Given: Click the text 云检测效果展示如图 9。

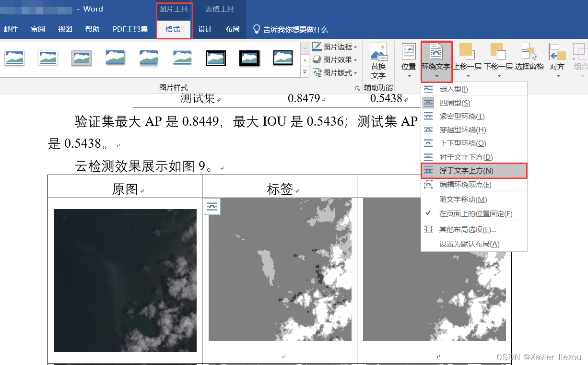Looking at the screenshot, I should click(x=144, y=166).
